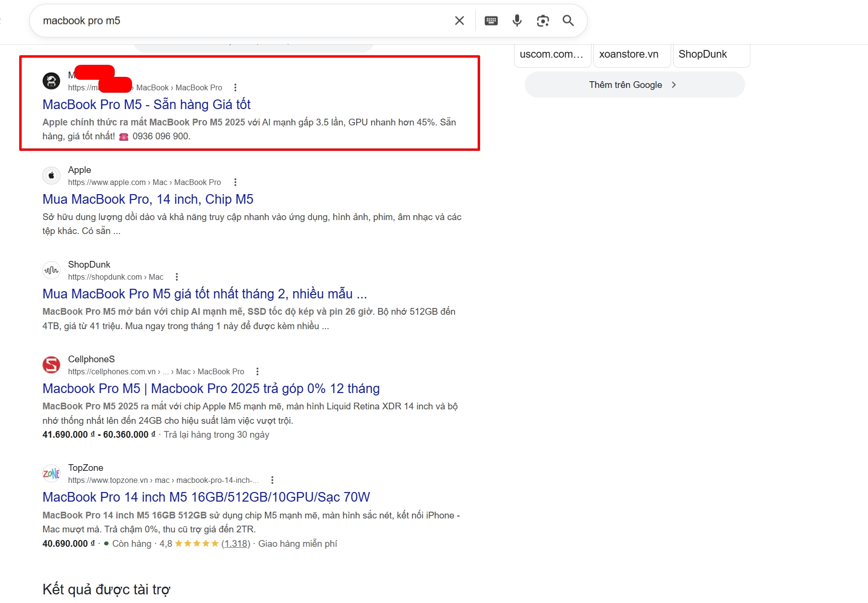Open TopZone reviews count 1.318 link
The height and width of the screenshot is (603, 868).
pyautogui.click(x=236, y=543)
